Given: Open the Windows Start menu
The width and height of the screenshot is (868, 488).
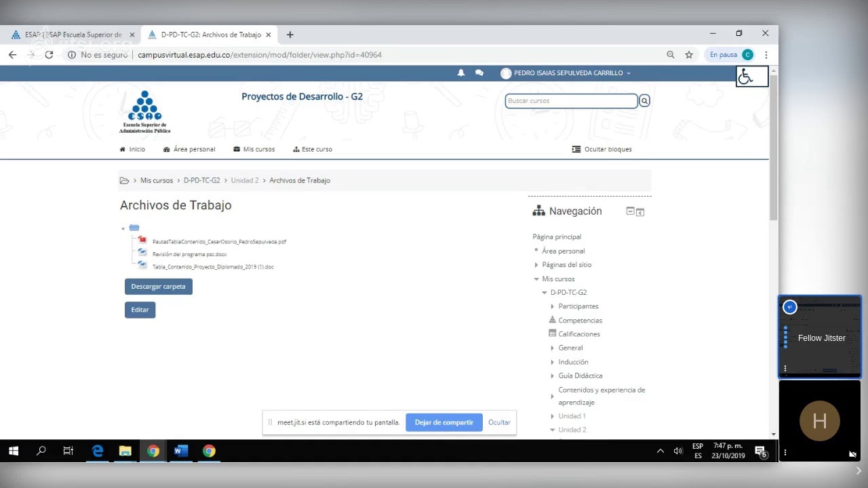Looking at the screenshot, I should 13,451.
